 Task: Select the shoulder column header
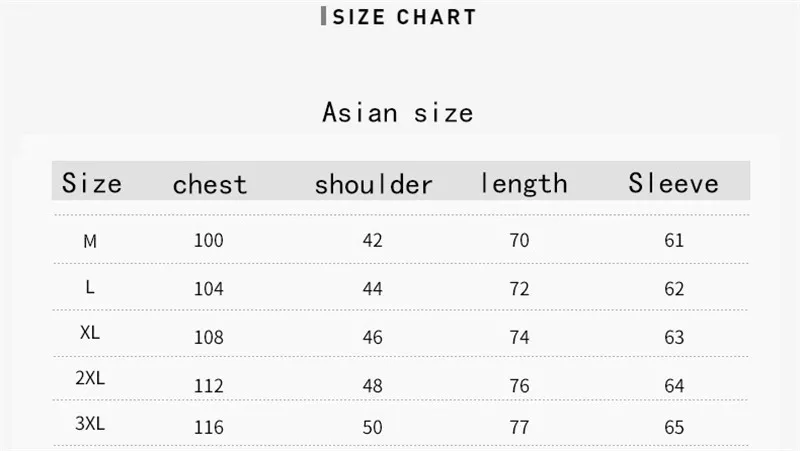(373, 184)
